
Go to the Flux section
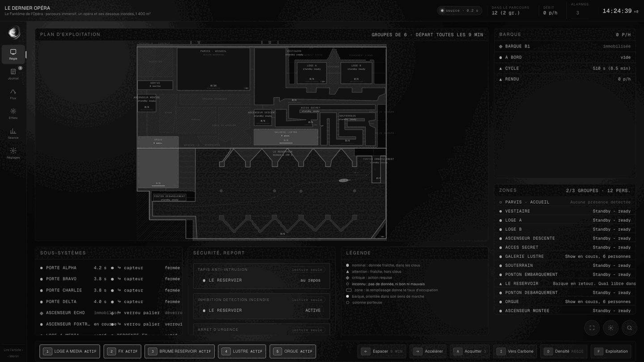click(13, 94)
